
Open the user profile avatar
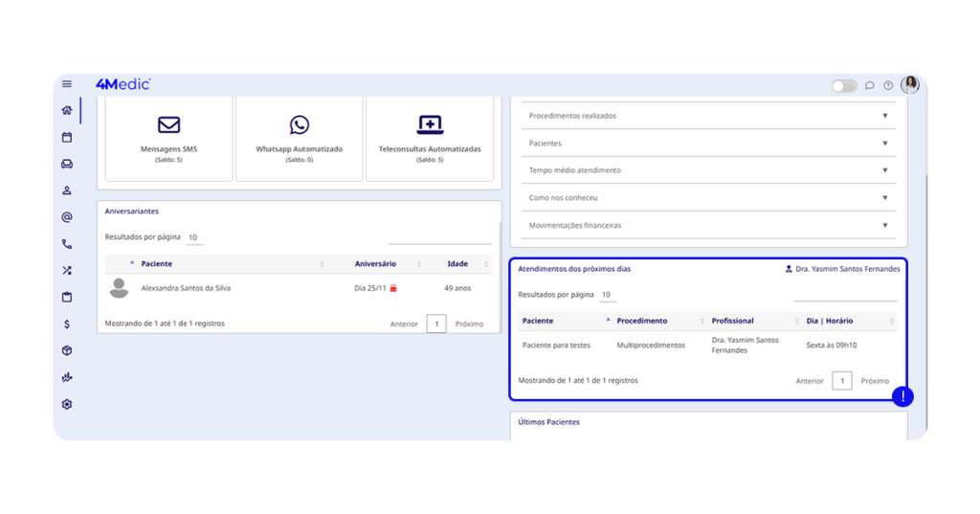(x=909, y=84)
